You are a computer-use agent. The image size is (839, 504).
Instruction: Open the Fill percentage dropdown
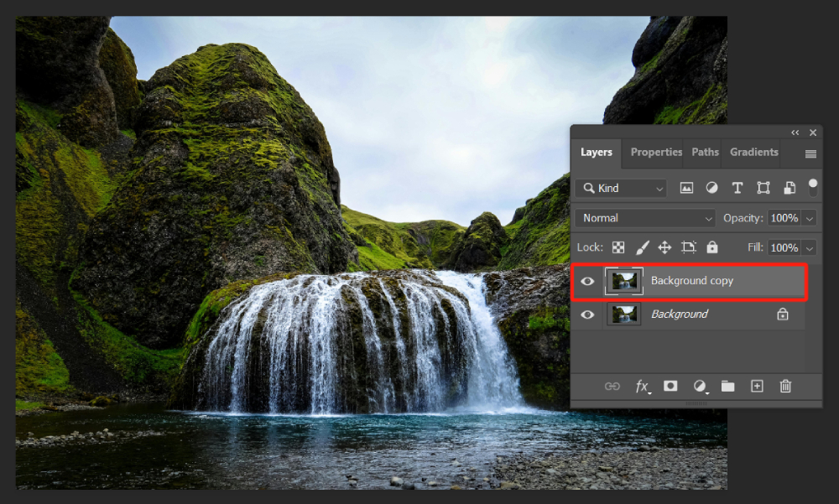pos(809,247)
